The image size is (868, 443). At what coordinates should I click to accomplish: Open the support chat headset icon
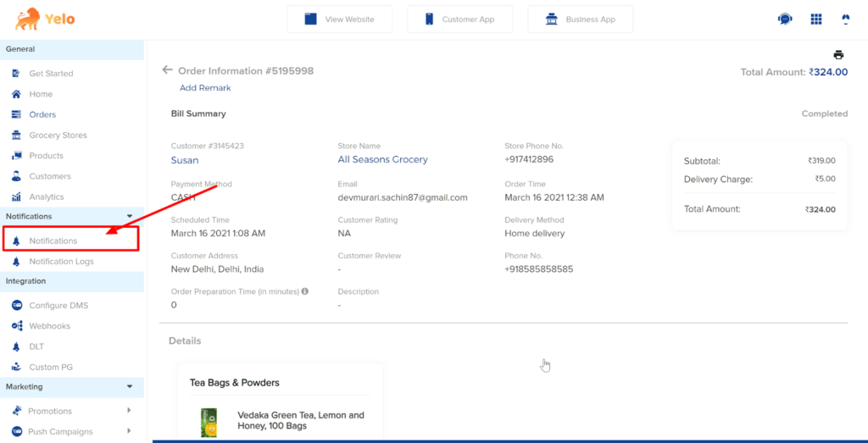(784, 19)
